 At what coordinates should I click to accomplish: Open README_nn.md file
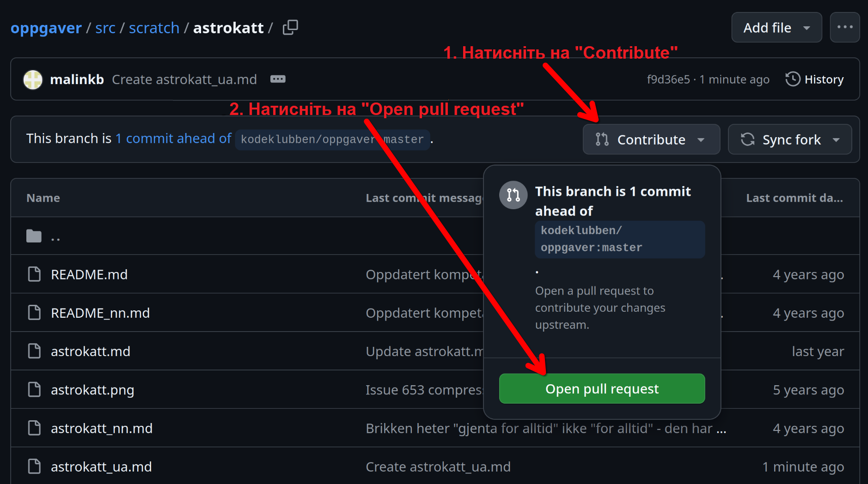pyautogui.click(x=100, y=313)
